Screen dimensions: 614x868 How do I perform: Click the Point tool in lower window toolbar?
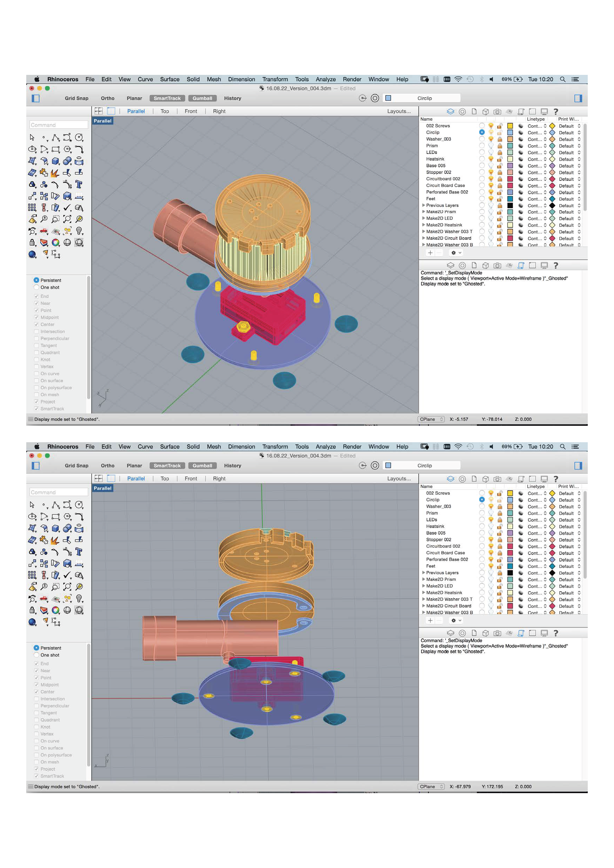click(x=44, y=505)
